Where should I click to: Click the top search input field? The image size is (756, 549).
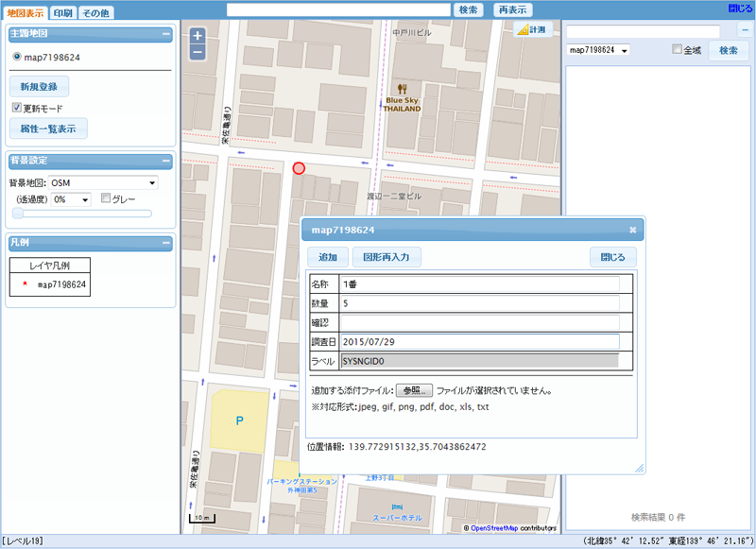[x=338, y=10]
